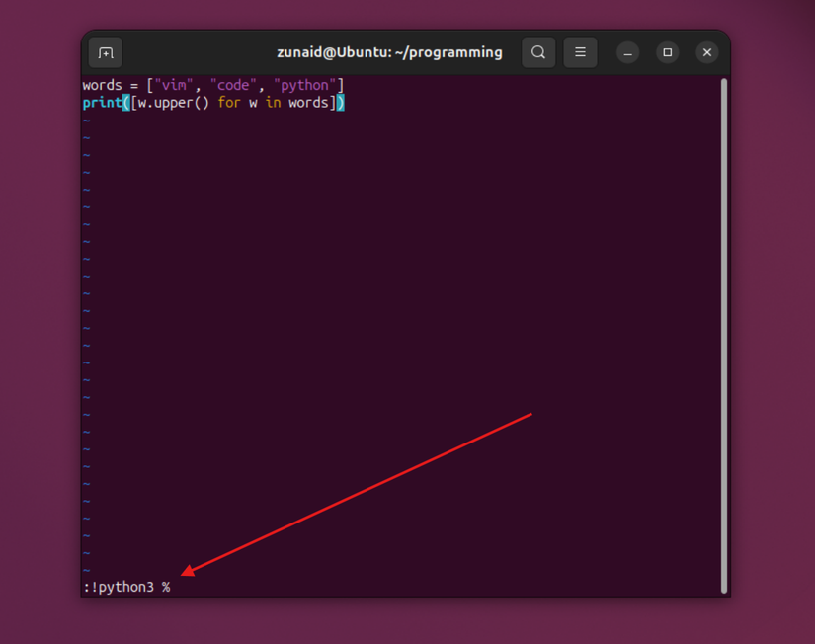
Task: Close the terminal window
Action: pos(707,52)
